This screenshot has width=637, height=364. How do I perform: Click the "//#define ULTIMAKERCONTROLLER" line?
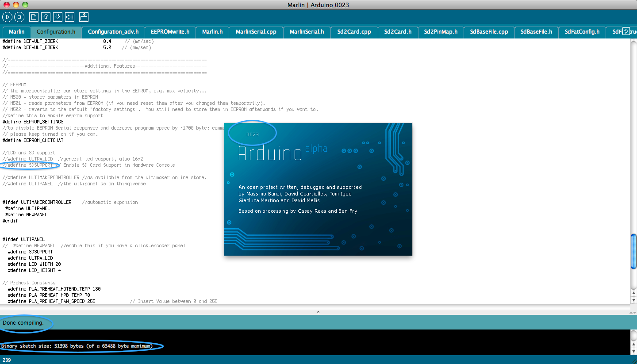104,177
